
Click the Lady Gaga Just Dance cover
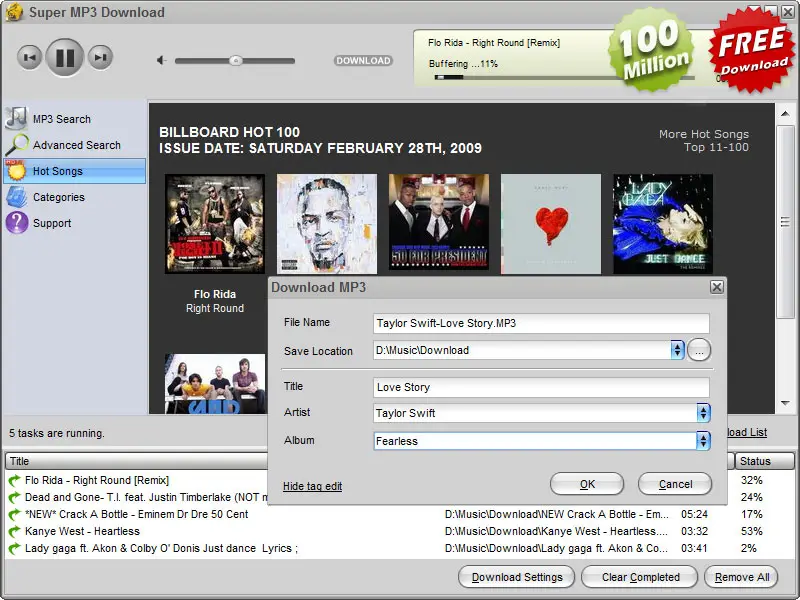[x=663, y=223]
